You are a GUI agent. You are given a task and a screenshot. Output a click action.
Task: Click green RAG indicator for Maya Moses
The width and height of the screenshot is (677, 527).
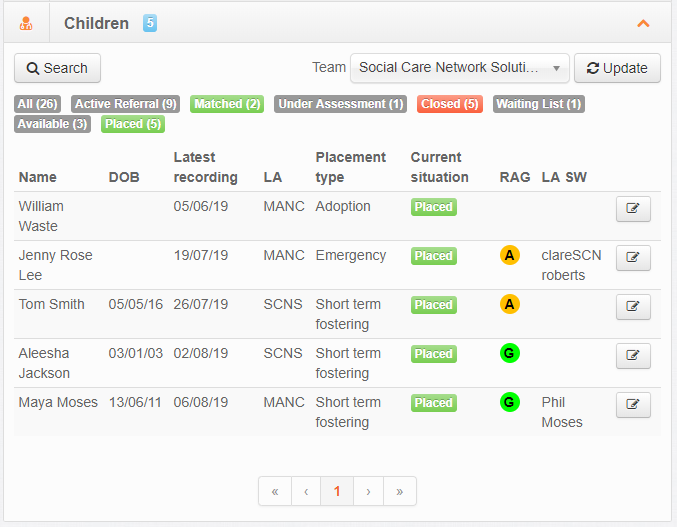pyautogui.click(x=509, y=402)
